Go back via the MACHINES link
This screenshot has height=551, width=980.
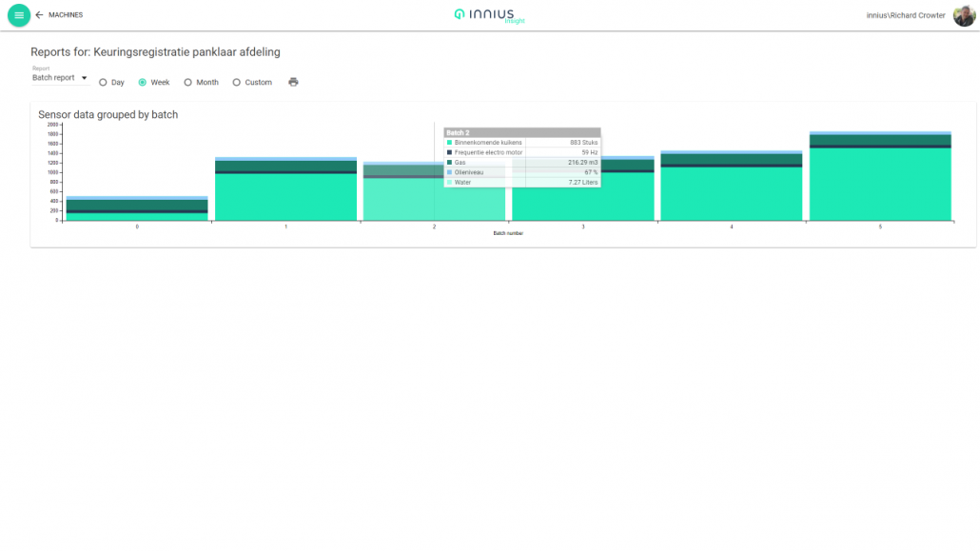pos(66,15)
